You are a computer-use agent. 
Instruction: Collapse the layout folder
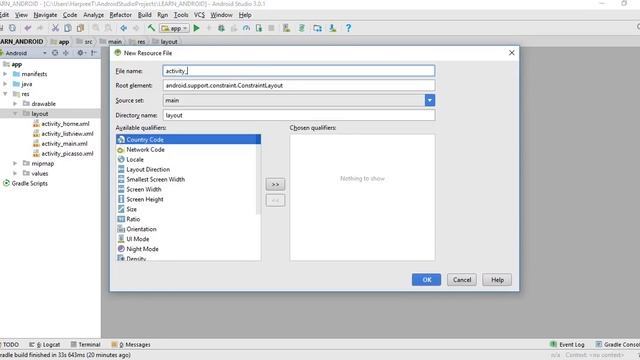(x=15, y=113)
